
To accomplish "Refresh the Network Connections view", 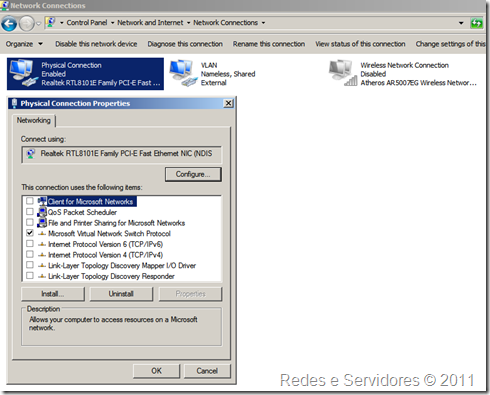I will 477,23.
